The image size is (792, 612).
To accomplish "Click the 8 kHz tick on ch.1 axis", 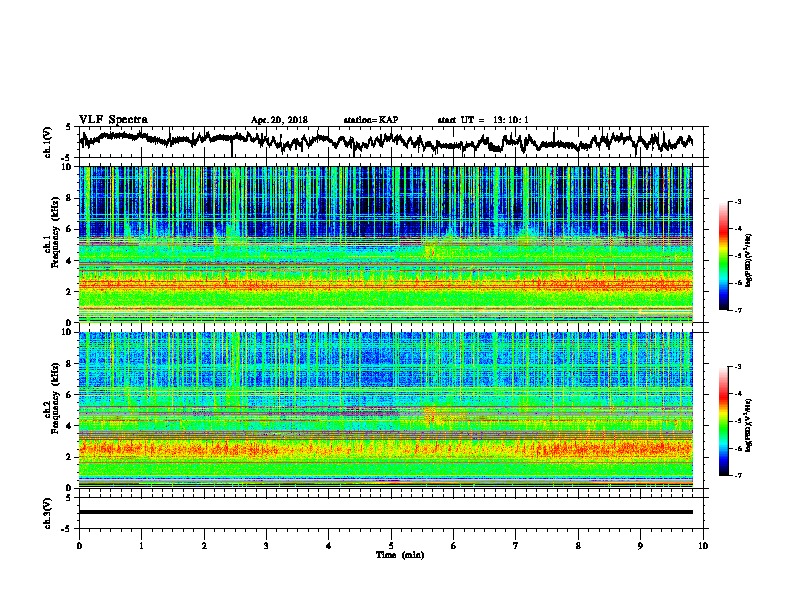I will [70, 198].
